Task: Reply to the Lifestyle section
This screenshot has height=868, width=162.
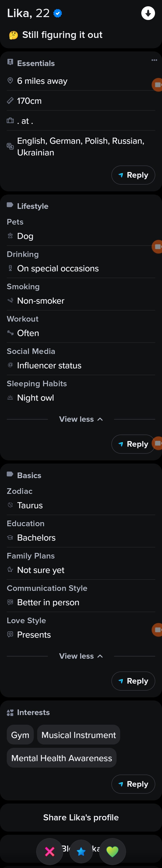Action: [133, 444]
